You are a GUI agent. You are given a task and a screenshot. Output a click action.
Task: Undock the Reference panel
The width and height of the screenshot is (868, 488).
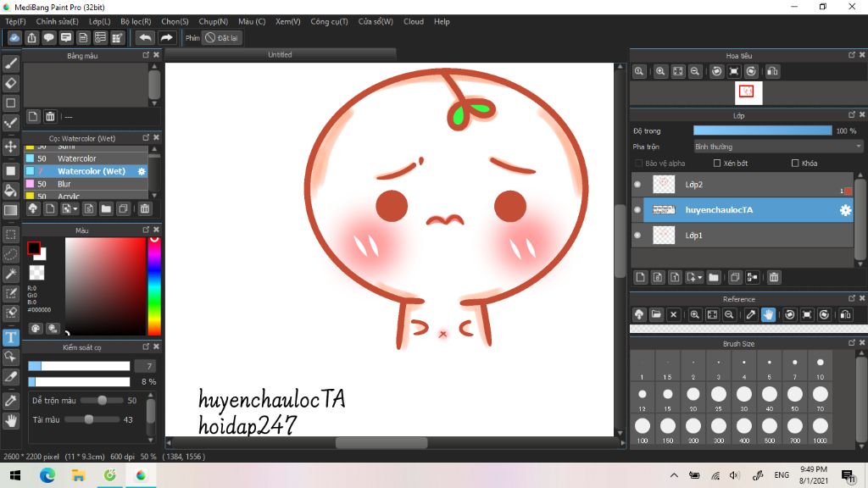[851, 298]
